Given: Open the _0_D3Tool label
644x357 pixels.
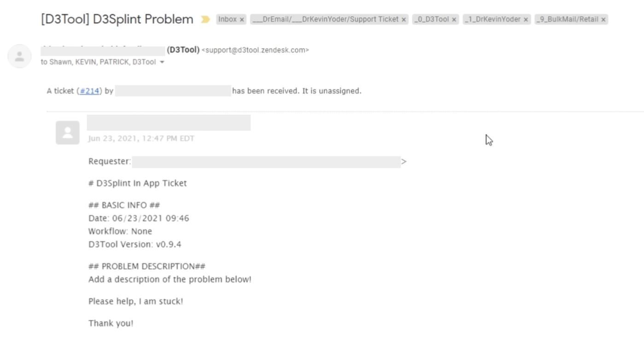Looking at the screenshot, I should [x=432, y=19].
